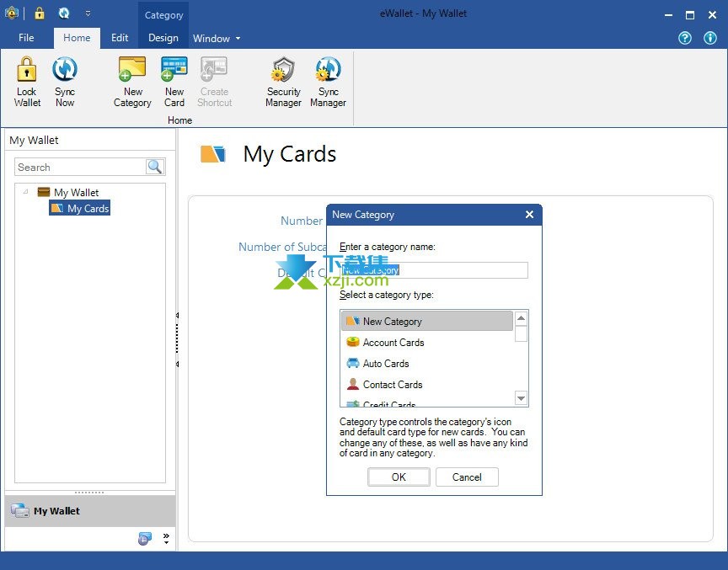The height and width of the screenshot is (570, 728).
Task: Select Auto Cards category type
Action: click(427, 363)
